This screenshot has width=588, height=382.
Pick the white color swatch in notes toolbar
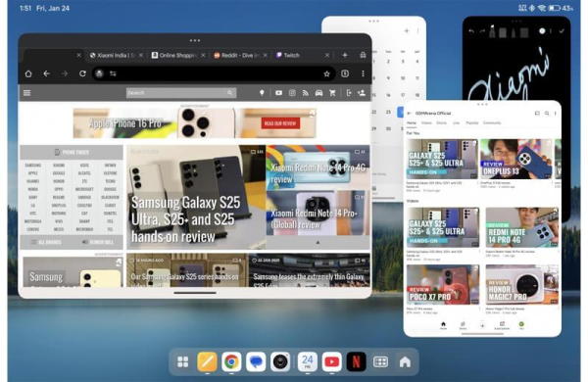542,31
